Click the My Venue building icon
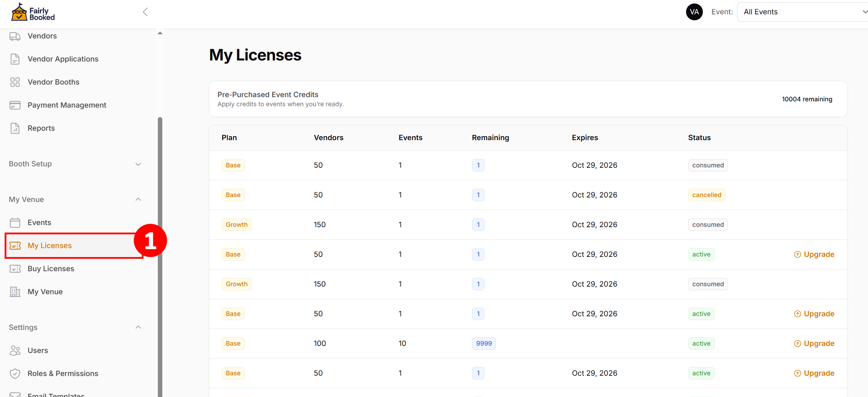The image size is (868, 397). click(15, 292)
